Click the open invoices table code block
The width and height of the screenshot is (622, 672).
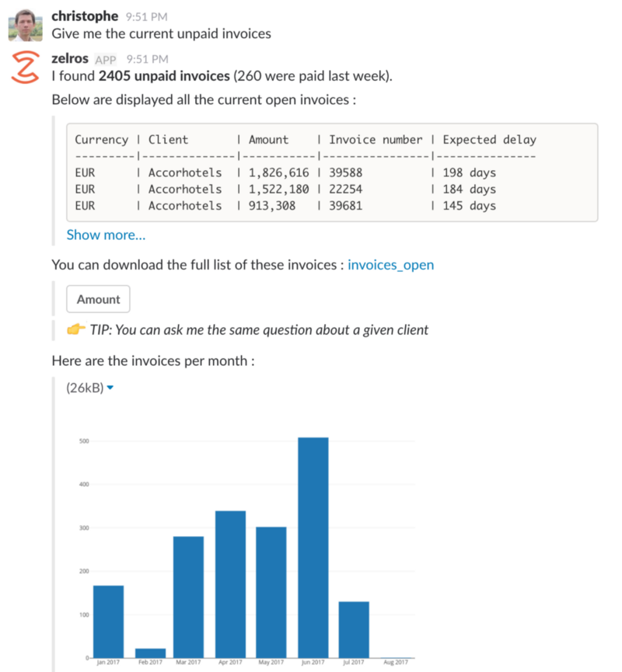click(x=331, y=172)
